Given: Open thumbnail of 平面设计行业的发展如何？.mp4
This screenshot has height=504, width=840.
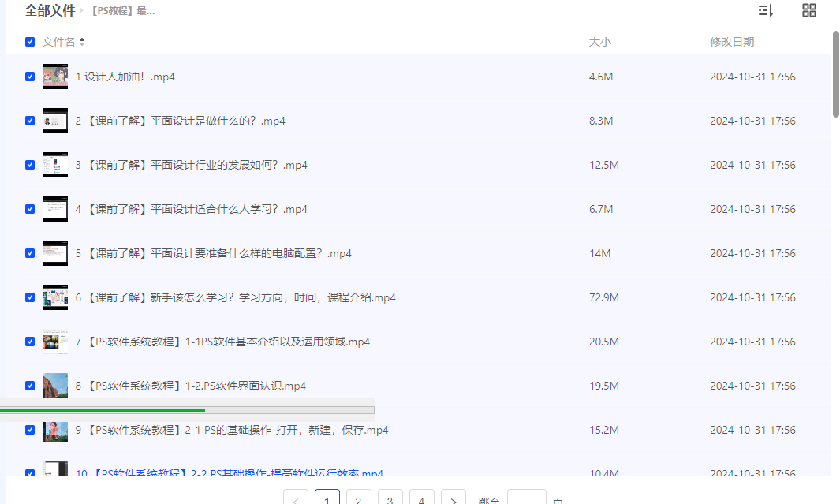Looking at the screenshot, I should pyautogui.click(x=55, y=165).
